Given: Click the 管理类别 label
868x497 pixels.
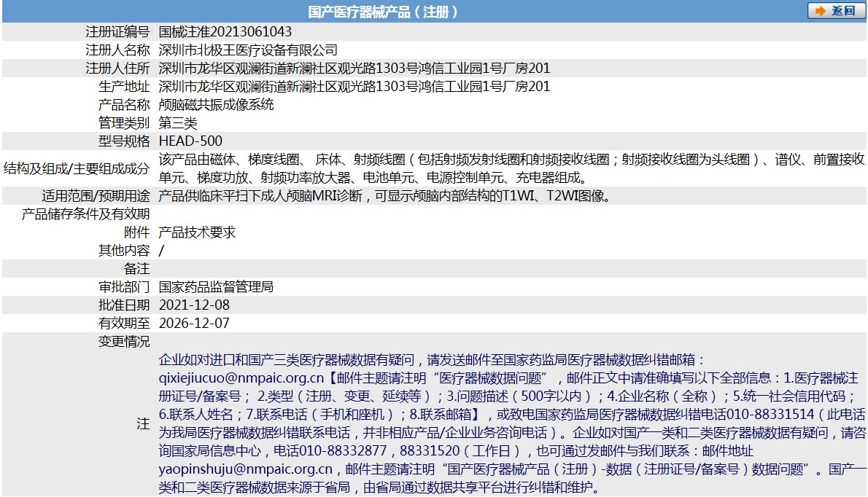Looking at the screenshot, I should (124, 123).
